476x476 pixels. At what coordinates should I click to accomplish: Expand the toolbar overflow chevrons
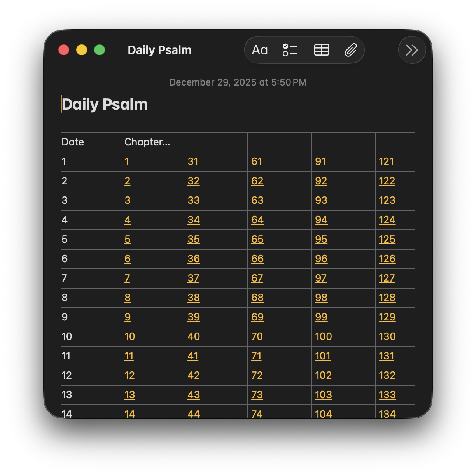coord(412,50)
